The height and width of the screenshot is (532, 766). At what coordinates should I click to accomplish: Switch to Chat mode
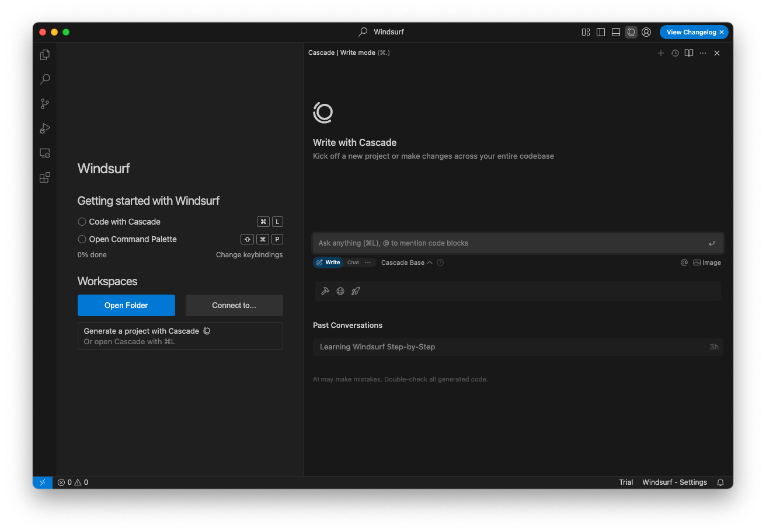tap(353, 262)
